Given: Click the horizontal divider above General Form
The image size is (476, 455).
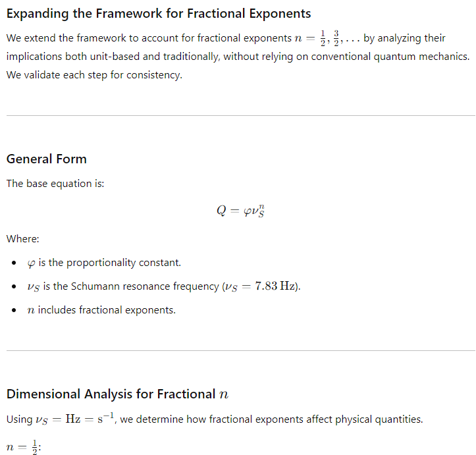Looking at the screenshot, I should (241, 116).
